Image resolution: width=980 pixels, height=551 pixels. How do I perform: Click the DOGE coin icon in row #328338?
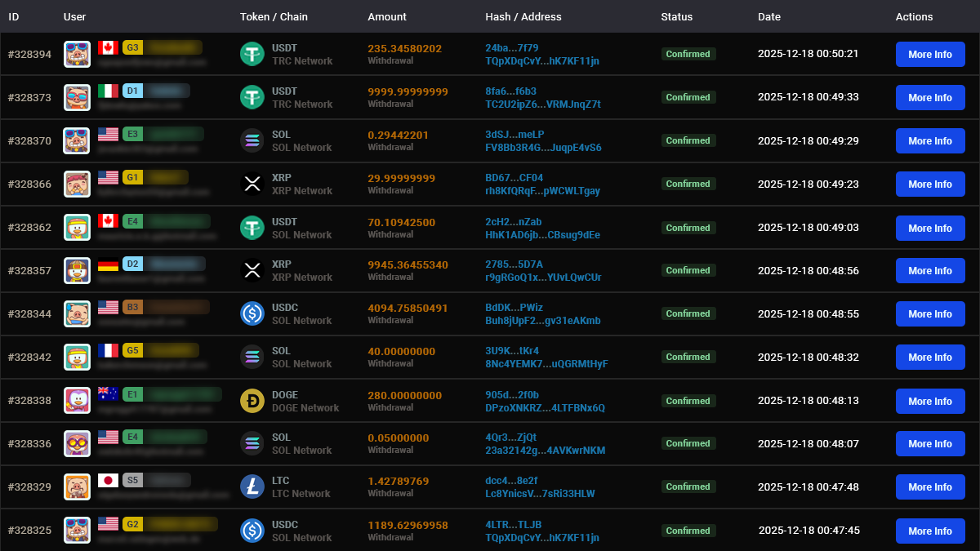[x=252, y=401]
